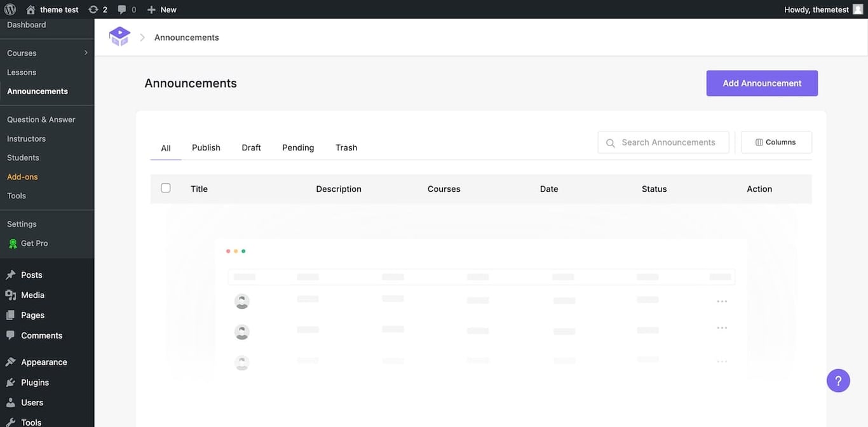Switch to the Draft tab
Viewport: 868px width, 427px height.
pyautogui.click(x=251, y=147)
